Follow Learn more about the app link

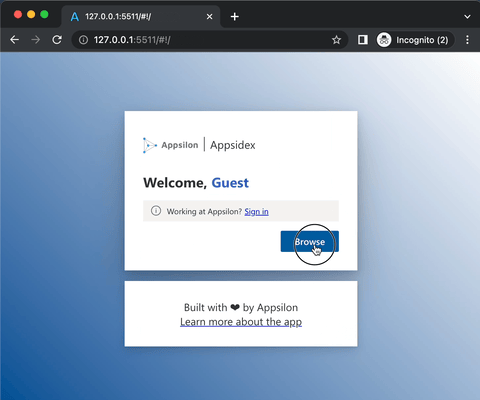[x=241, y=322]
